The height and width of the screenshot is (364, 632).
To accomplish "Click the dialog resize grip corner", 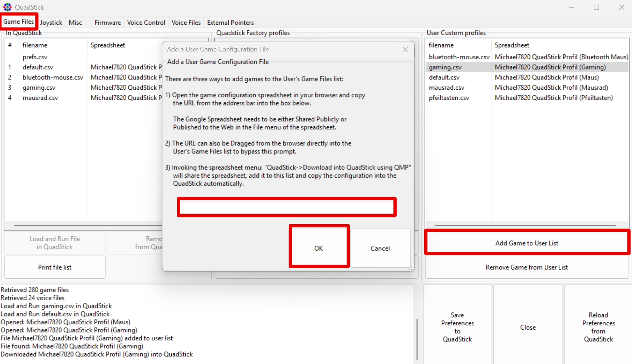I will 411,267.
